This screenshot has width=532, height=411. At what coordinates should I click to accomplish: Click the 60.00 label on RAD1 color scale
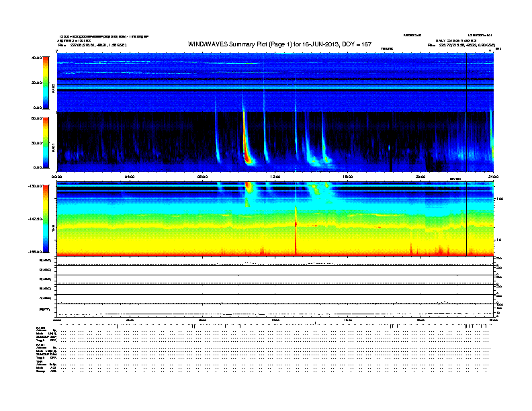point(37,118)
